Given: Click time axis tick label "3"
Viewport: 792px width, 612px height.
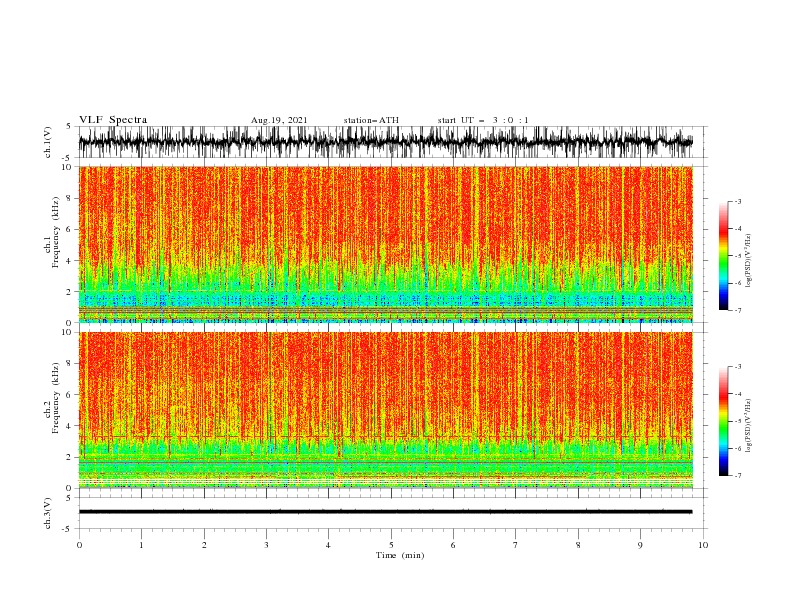Looking at the screenshot, I should [x=266, y=545].
